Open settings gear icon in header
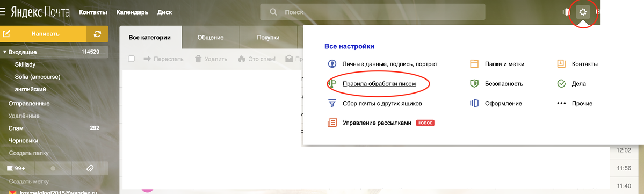 (582, 12)
